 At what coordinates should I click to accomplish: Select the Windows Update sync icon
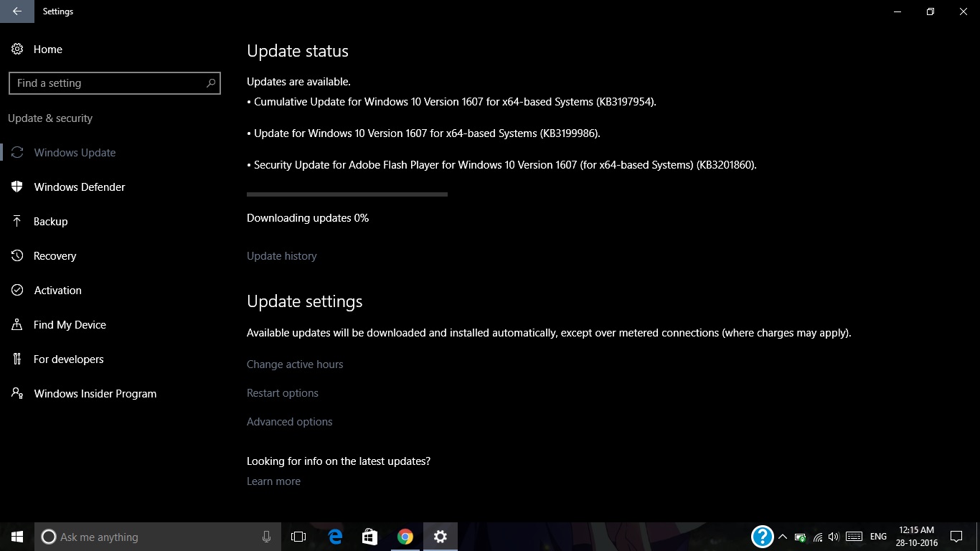17,153
